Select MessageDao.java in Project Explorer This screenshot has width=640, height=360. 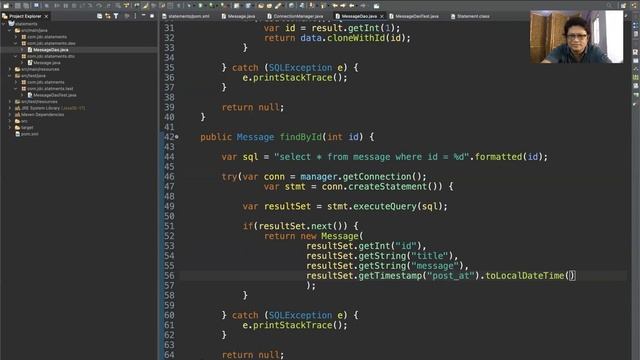51,50
